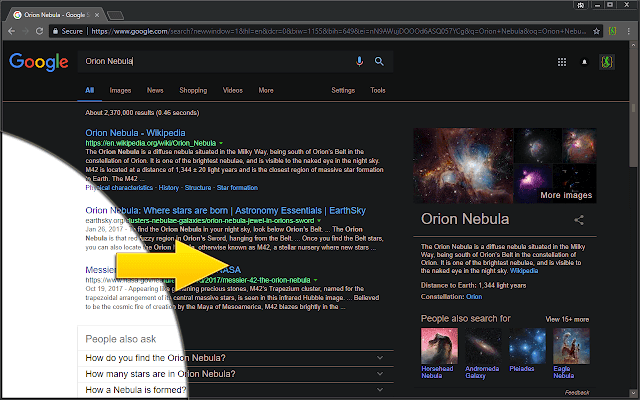The image size is (640, 400).
Task: Open the Orion Nebula - Wikipedia result
Action: (x=135, y=133)
